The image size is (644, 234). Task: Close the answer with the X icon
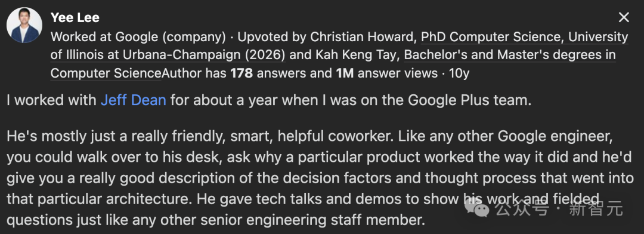624,17
